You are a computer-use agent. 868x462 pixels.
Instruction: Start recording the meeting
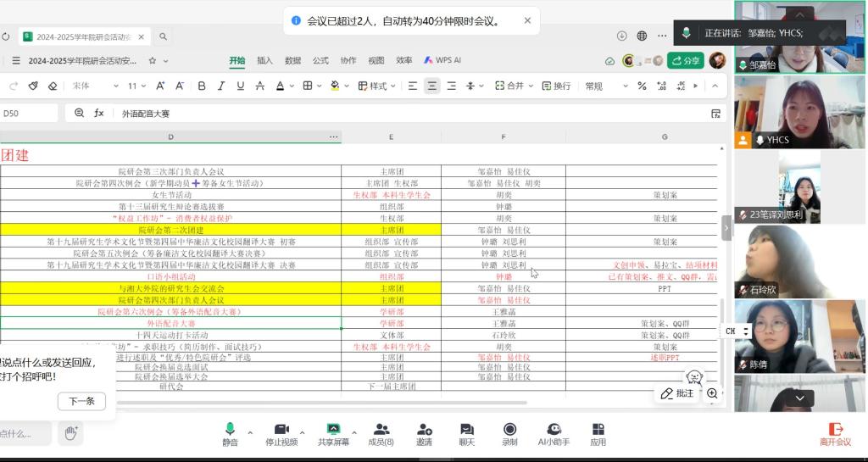[x=509, y=433]
